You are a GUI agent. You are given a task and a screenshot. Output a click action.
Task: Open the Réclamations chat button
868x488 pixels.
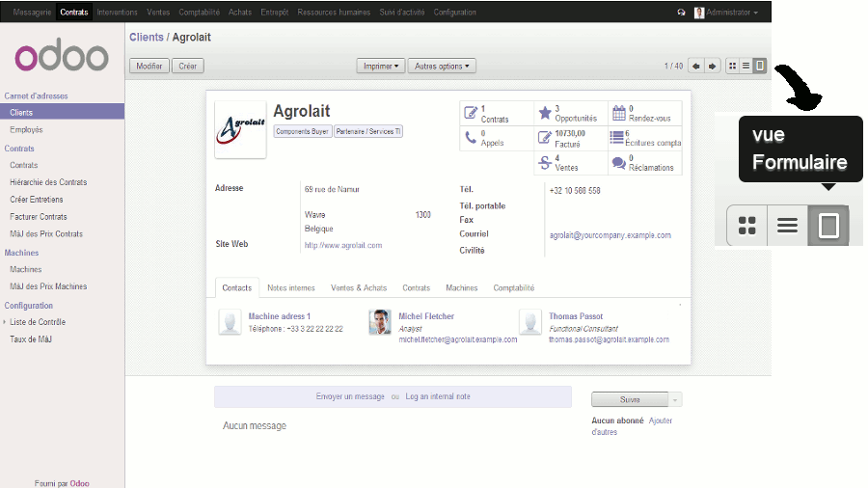coord(645,163)
